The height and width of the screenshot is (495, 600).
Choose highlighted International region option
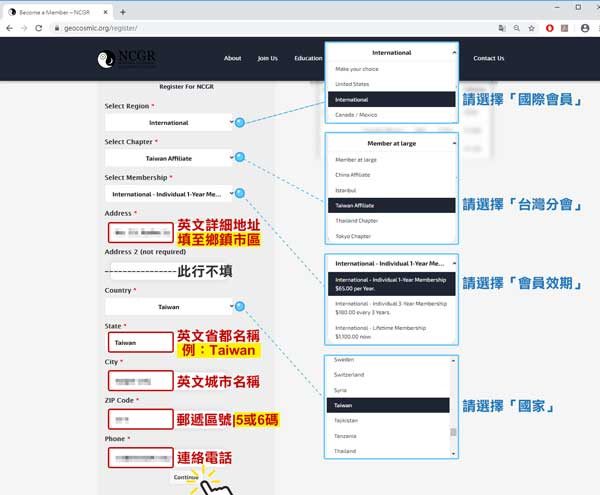pos(391,99)
